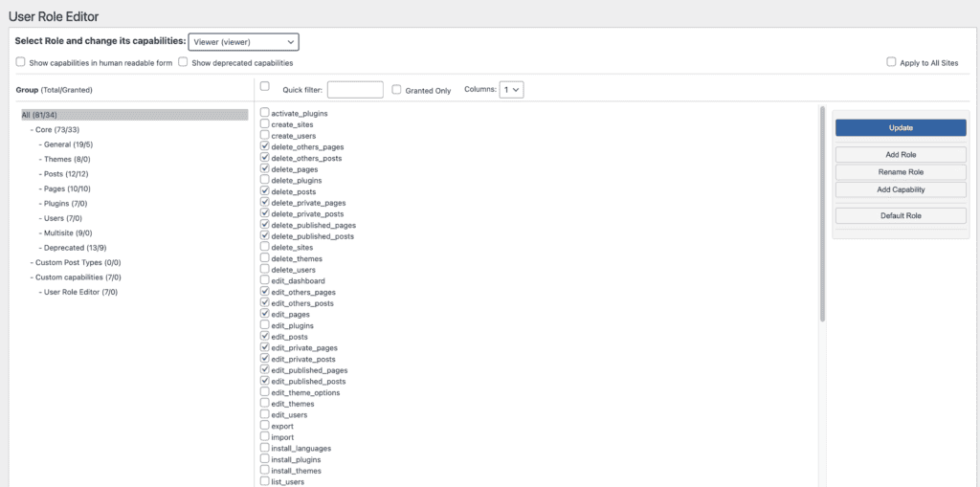This screenshot has height=487, width=980.
Task: Check the create_sites capability
Action: click(265, 123)
